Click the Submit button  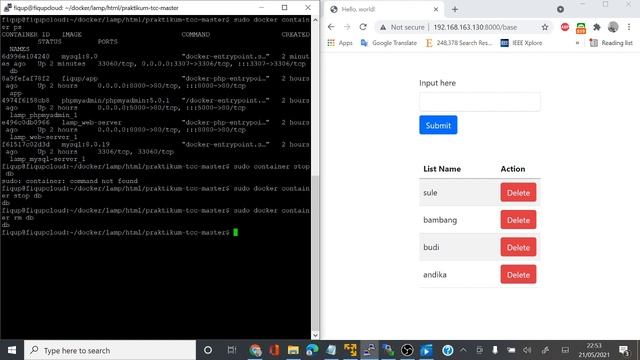click(x=438, y=125)
